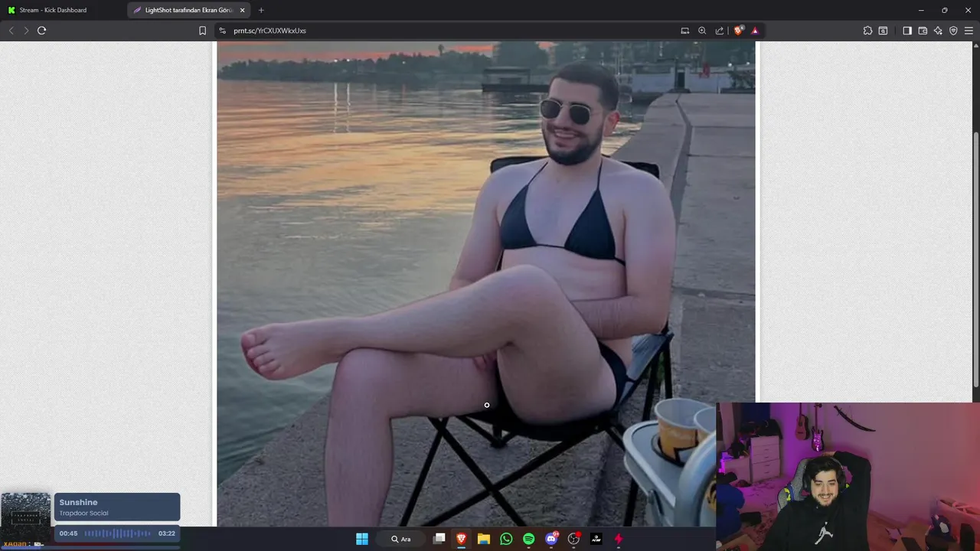Bookmark this page with the bookmark icon

click(x=202, y=31)
